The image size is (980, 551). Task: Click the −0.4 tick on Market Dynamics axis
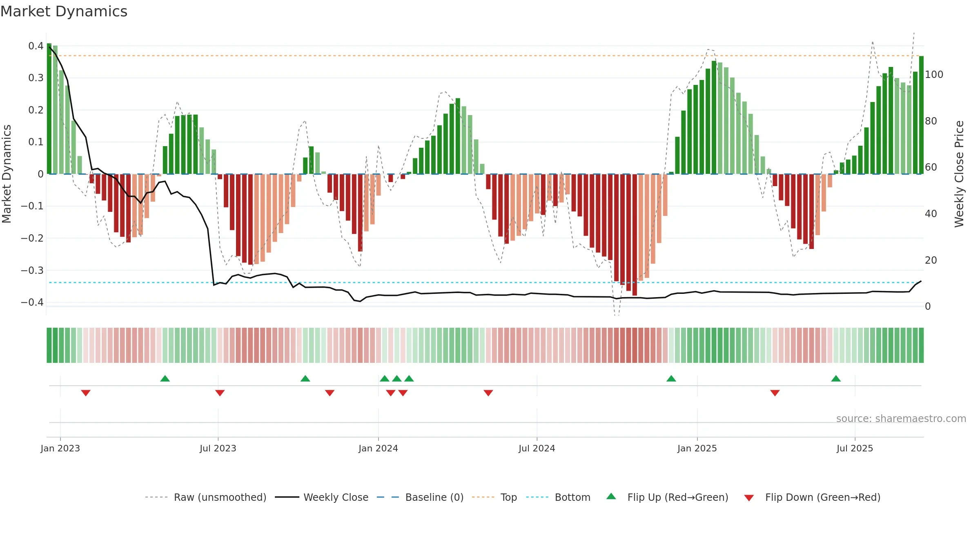pos(32,302)
